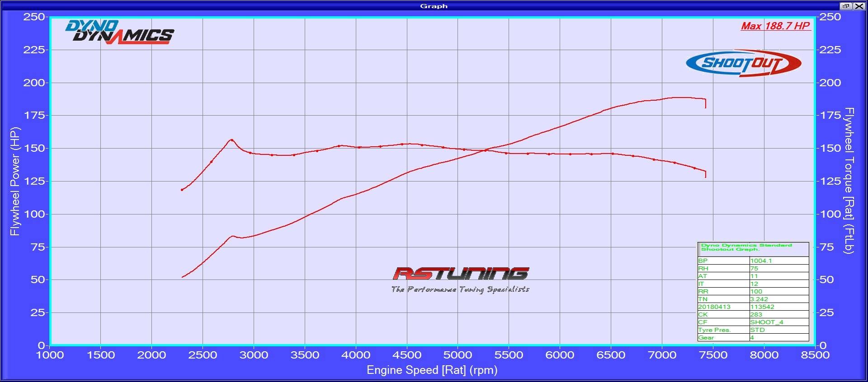Select the RH value 75 cell

(x=778, y=269)
